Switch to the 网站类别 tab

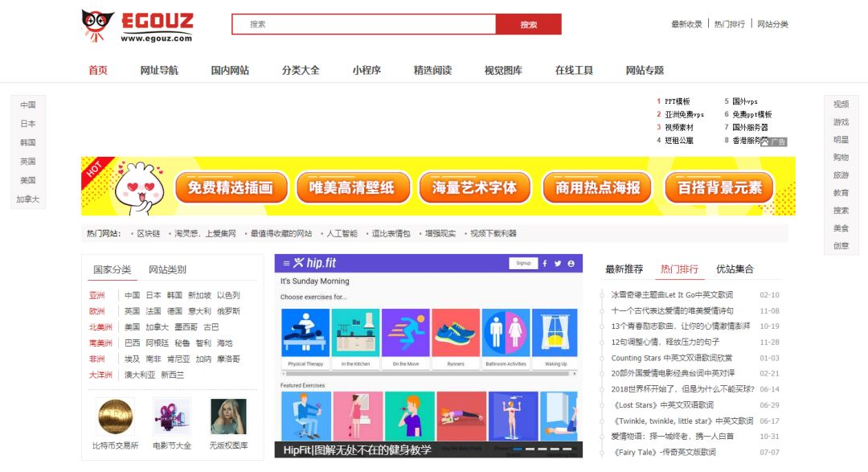(x=166, y=268)
